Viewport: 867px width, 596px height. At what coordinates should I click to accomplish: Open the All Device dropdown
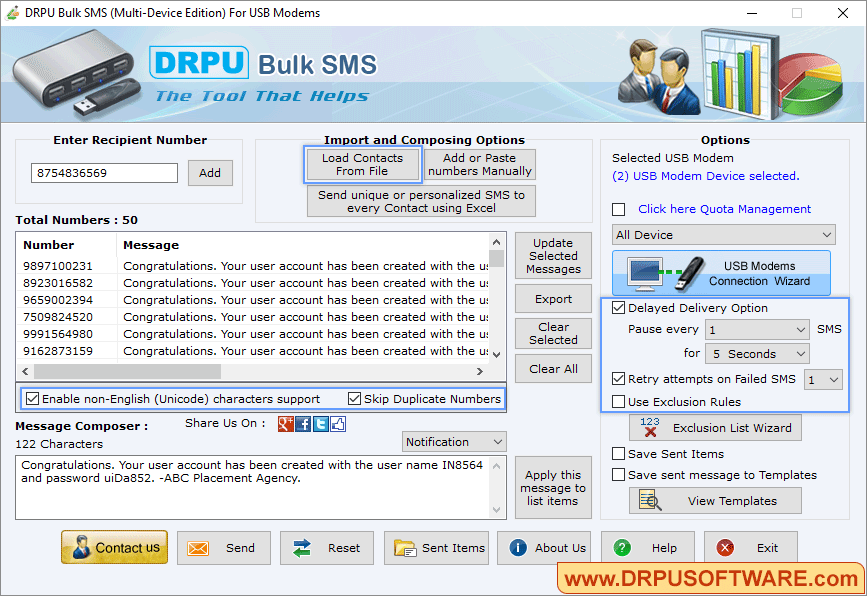[723, 235]
